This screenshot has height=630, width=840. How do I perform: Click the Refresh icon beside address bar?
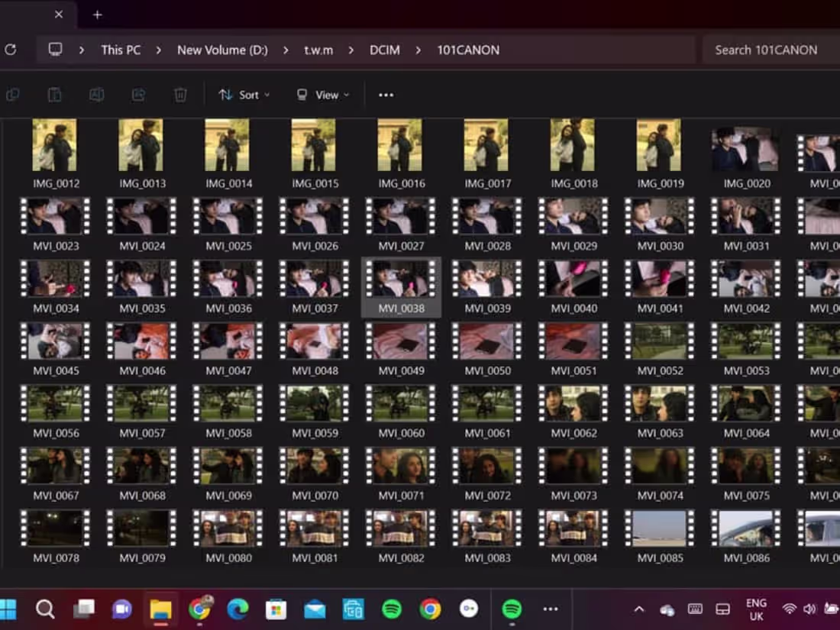coord(10,50)
